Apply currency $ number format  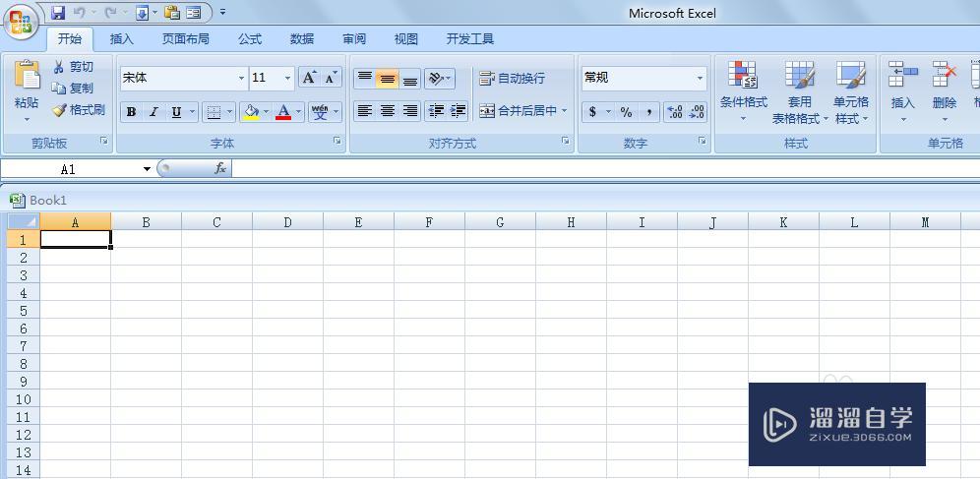592,112
